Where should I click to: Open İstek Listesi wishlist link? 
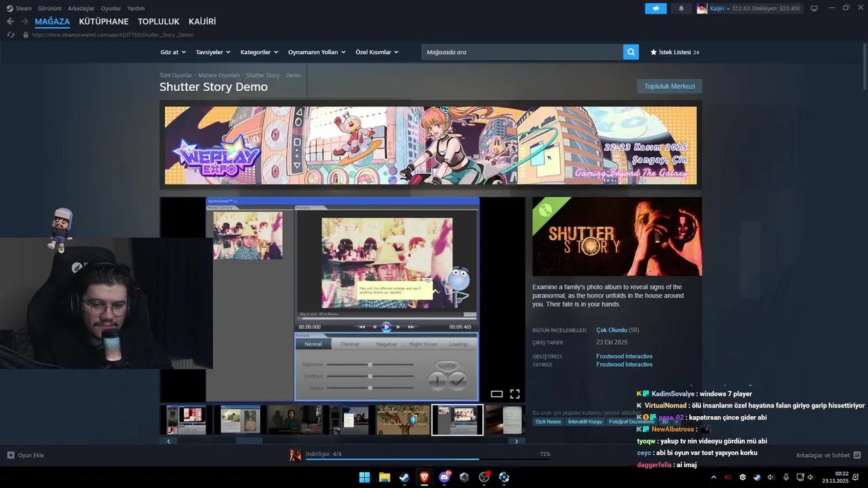coord(675,52)
